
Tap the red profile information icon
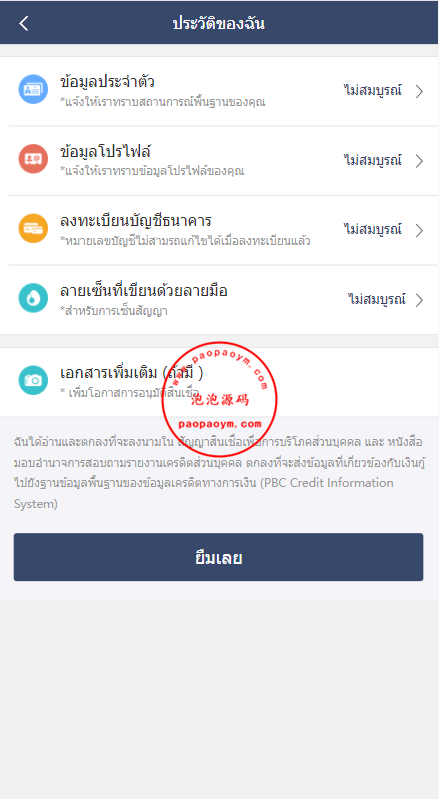pyautogui.click(x=33, y=159)
